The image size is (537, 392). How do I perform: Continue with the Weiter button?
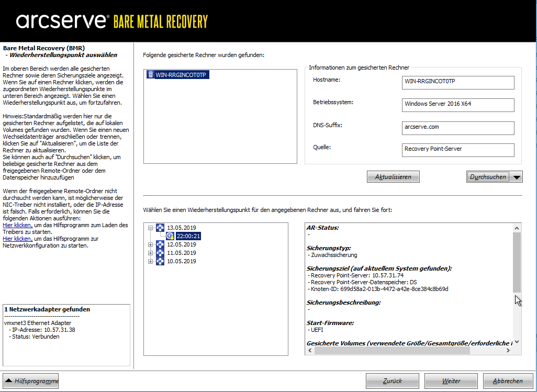(451, 380)
